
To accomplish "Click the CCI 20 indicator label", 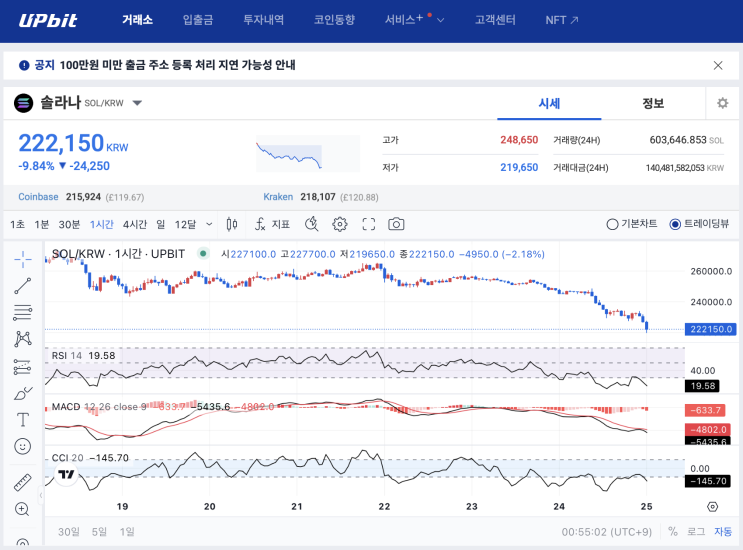I will tap(67, 458).
